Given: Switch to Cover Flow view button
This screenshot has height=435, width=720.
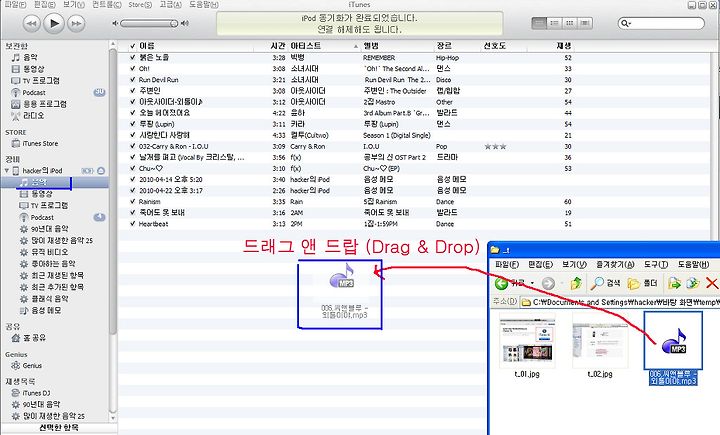Looking at the screenshot, I should point(585,23).
